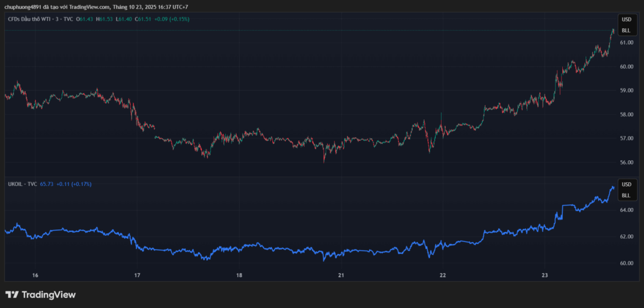This screenshot has width=644, height=308.
Task: Open BLL unit selector on UKOIL pane
Action: click(x=626, y=195)
